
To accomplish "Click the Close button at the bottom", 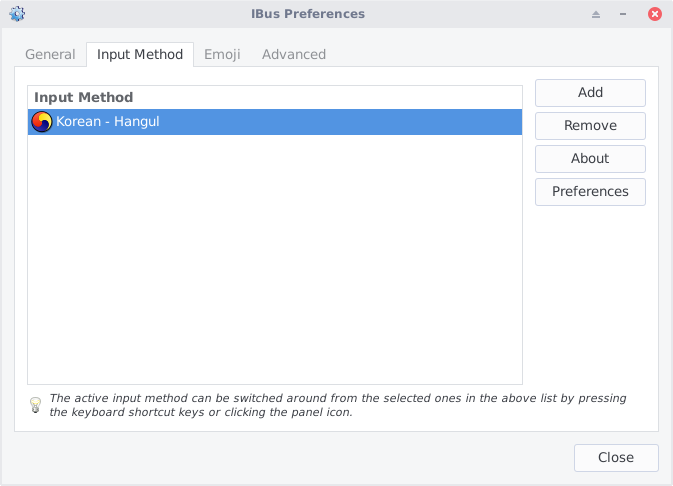I will point(616,458).
